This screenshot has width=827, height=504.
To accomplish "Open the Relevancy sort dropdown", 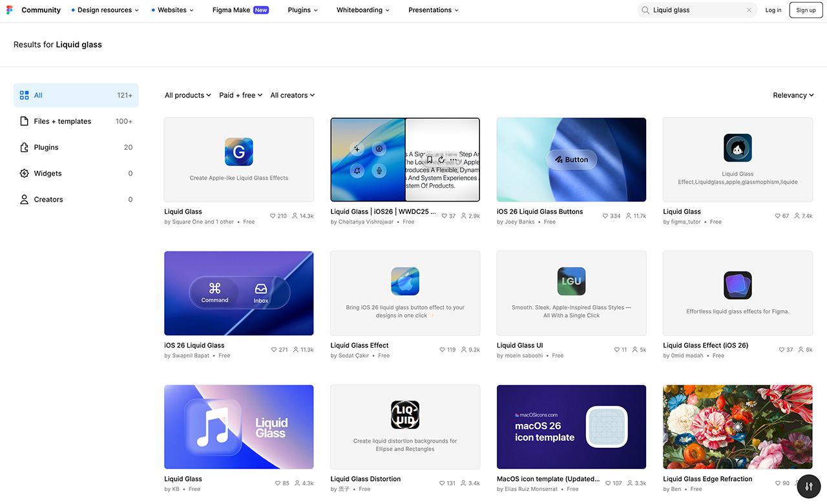I will 793,95.
